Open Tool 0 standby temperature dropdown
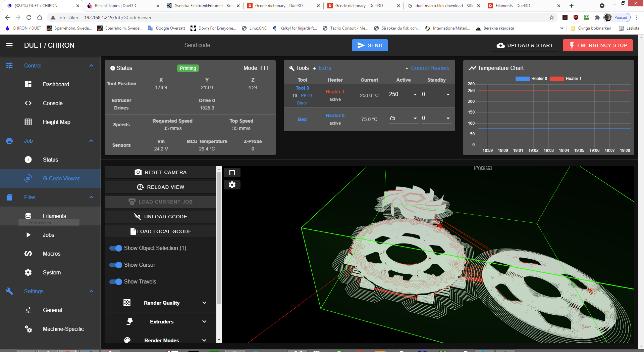Viewport: 644px width, 352px height. click(448, 94)
